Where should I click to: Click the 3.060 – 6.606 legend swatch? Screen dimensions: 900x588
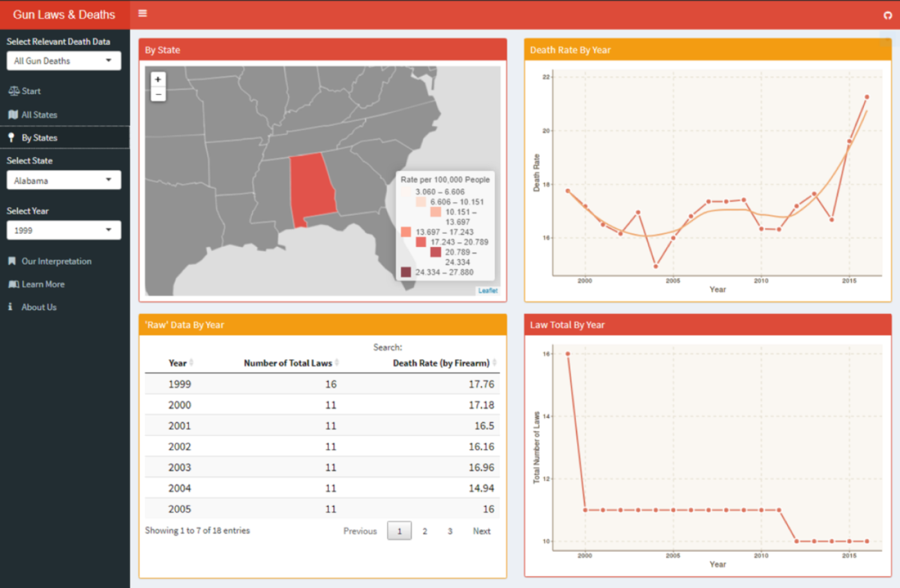pos(406,192)
